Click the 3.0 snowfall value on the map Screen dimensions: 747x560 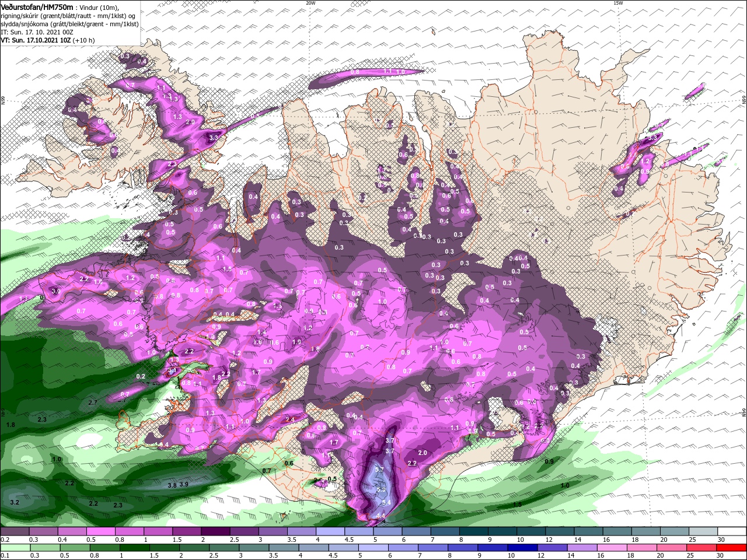[56, 290]
